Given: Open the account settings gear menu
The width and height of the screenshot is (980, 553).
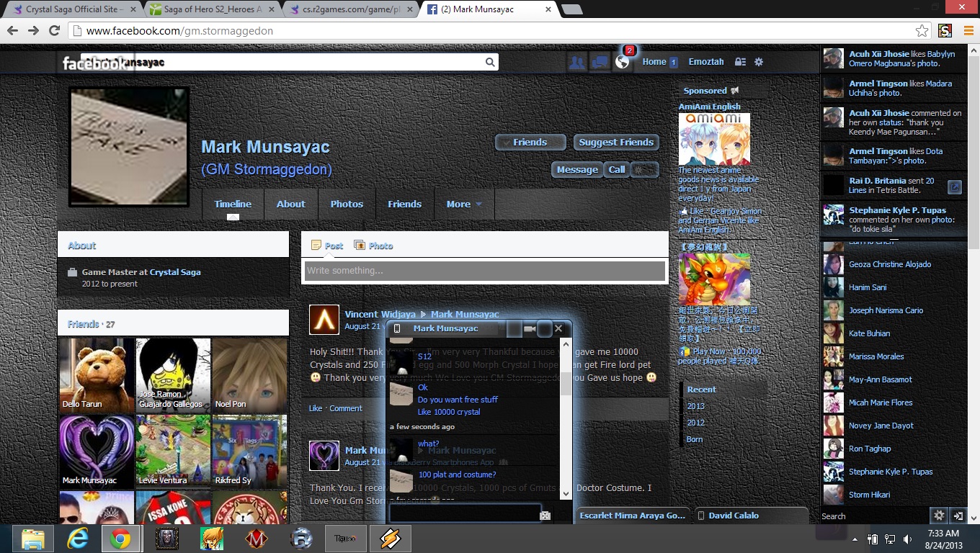Looking at the screenshot, I should pos(759,62).
